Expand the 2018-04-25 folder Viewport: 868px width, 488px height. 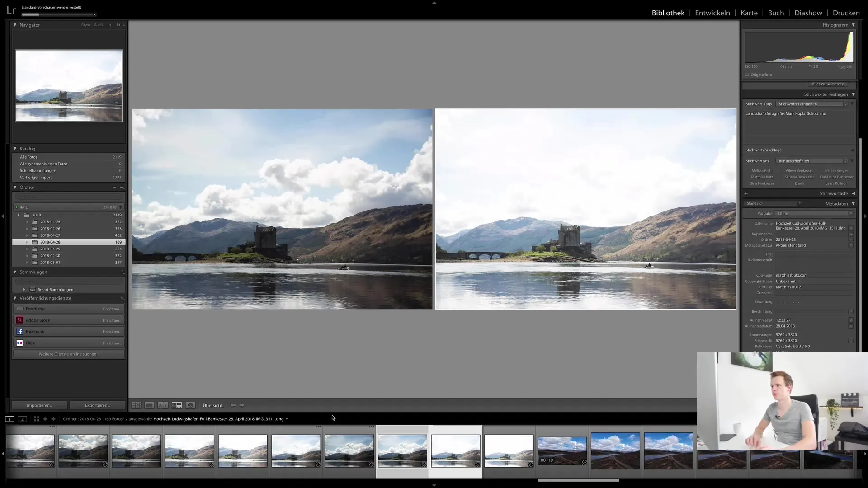pyautogui.click(x=27, y=222)
